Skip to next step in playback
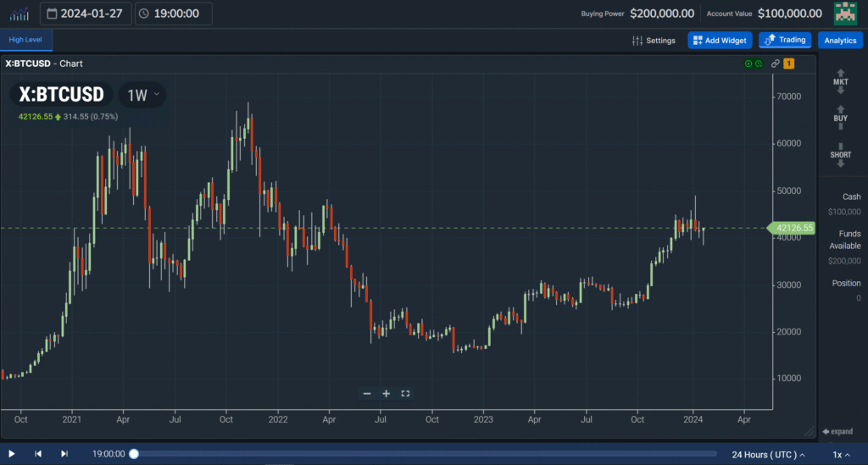 (64, 454)
